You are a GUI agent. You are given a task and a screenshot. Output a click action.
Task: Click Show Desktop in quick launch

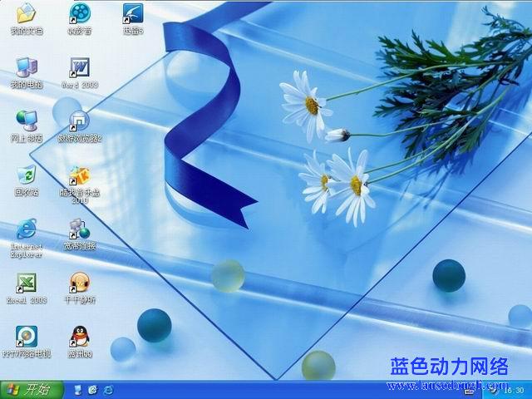tap(77, 390)
